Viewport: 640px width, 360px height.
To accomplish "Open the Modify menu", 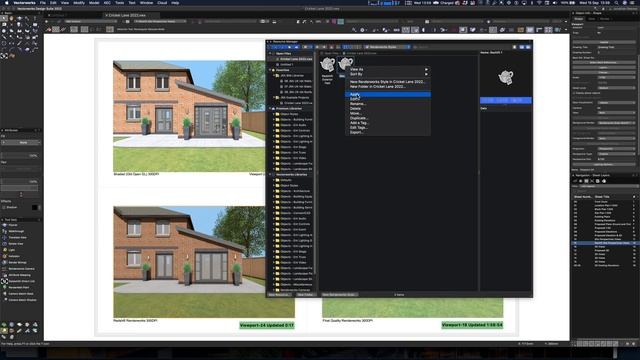I will [79, 2].
